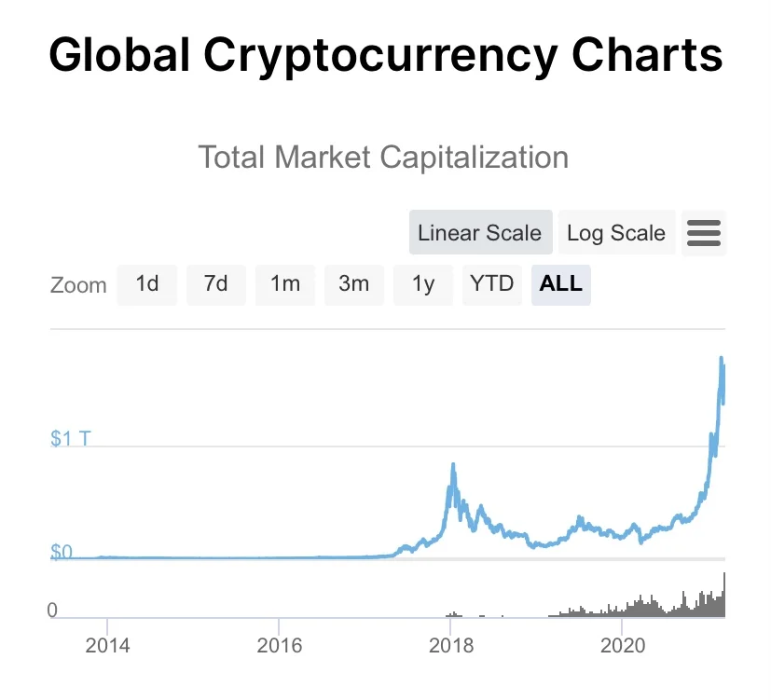Select the 3m zoom option
The height and width of the screenshot is (700, 771).
coord(354,284)
